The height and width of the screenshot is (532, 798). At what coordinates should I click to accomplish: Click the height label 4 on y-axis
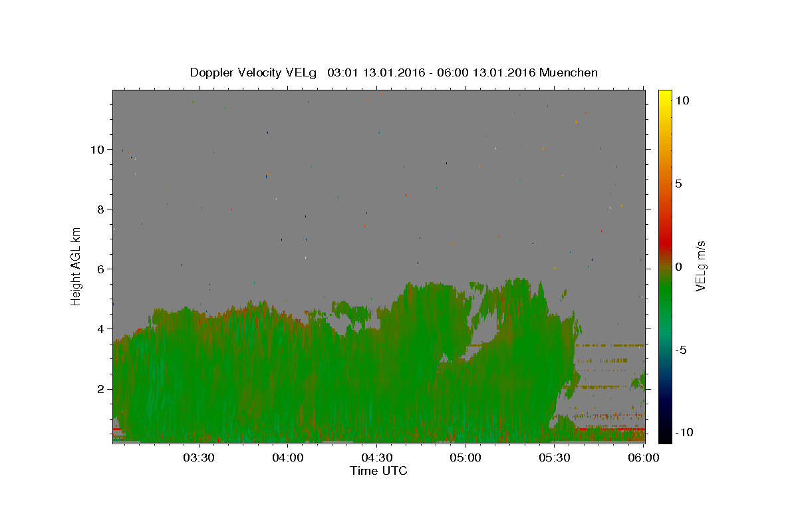point(101,329)
